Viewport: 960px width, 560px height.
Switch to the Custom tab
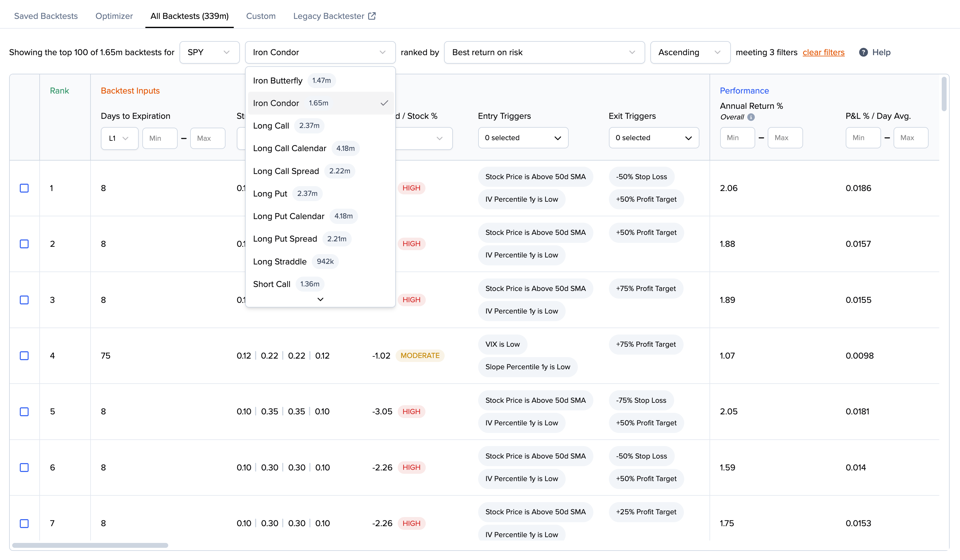click(x=261, y=16)
